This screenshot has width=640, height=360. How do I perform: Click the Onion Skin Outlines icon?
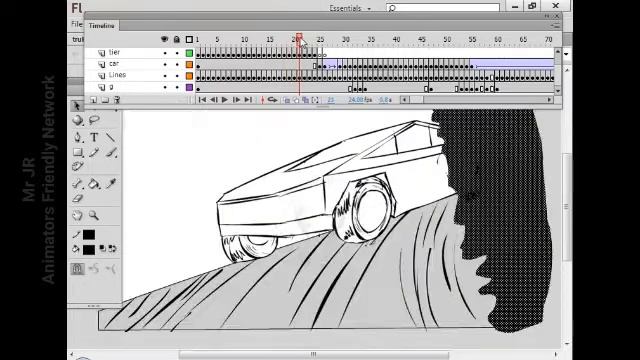tap(296, 100)
